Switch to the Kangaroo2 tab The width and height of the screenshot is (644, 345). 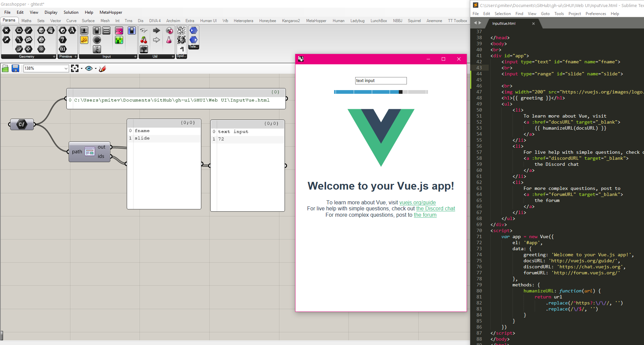coord(291,21)
